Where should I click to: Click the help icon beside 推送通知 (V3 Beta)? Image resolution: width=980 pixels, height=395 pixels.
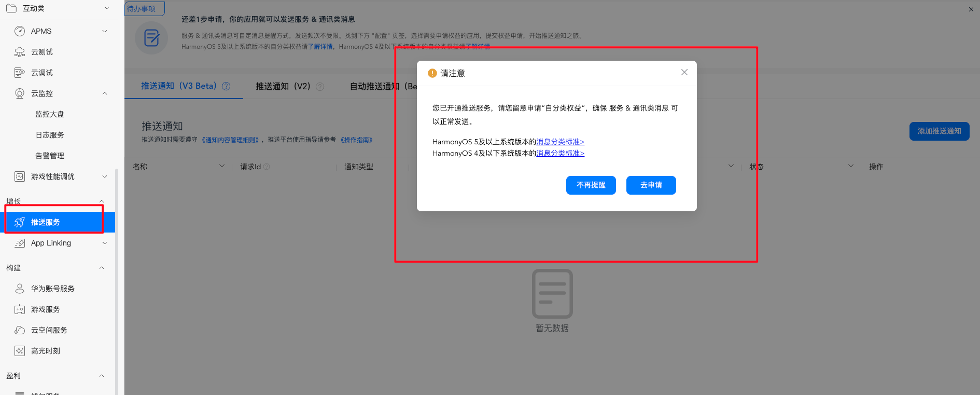(226, 86)
